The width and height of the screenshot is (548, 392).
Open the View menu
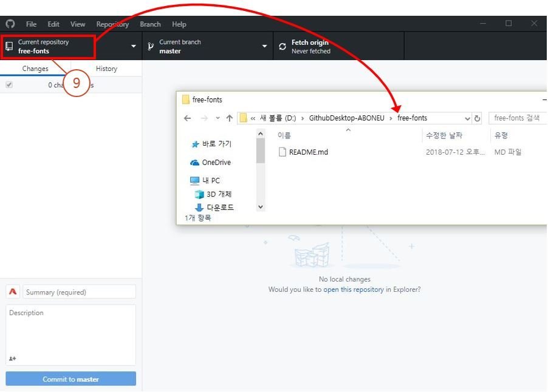[78, 24]
